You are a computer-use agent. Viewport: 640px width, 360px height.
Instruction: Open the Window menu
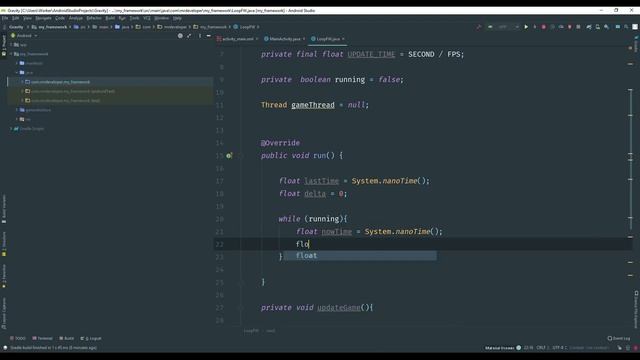[x=162, y=18]
